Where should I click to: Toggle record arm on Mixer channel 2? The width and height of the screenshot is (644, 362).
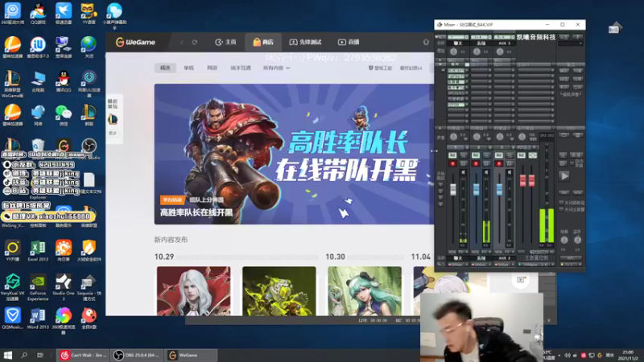pos(476,163)
